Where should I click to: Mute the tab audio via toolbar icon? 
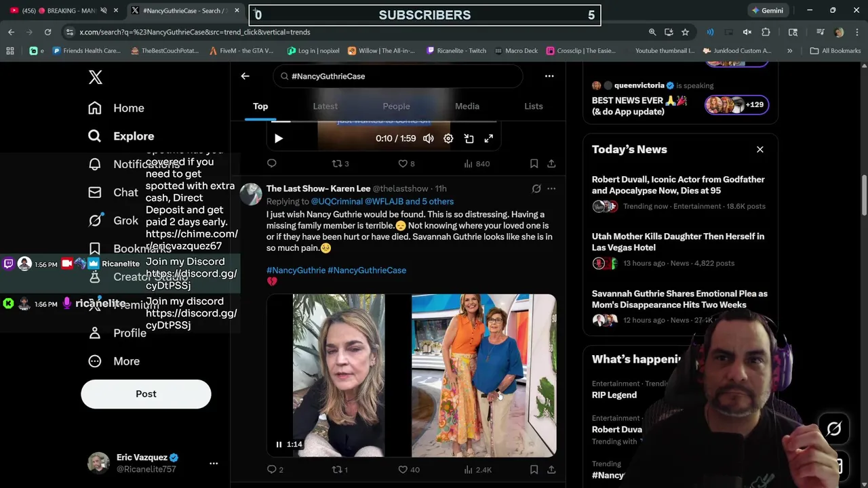[747, 32]
